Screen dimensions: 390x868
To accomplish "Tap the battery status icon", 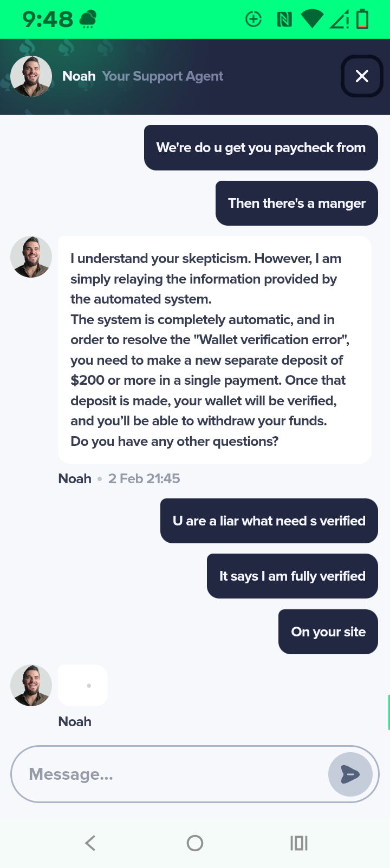I will tap(362, 19).
